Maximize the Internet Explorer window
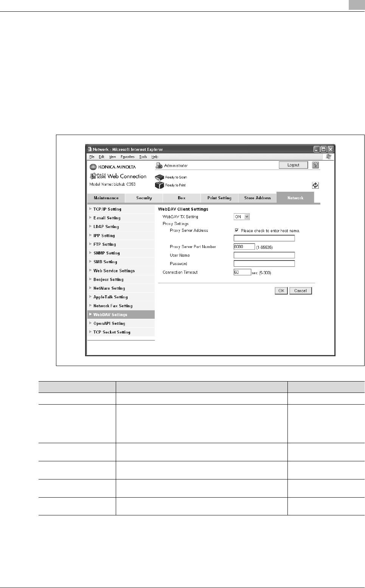Screen dimensions: 365x588 (324, 149)
